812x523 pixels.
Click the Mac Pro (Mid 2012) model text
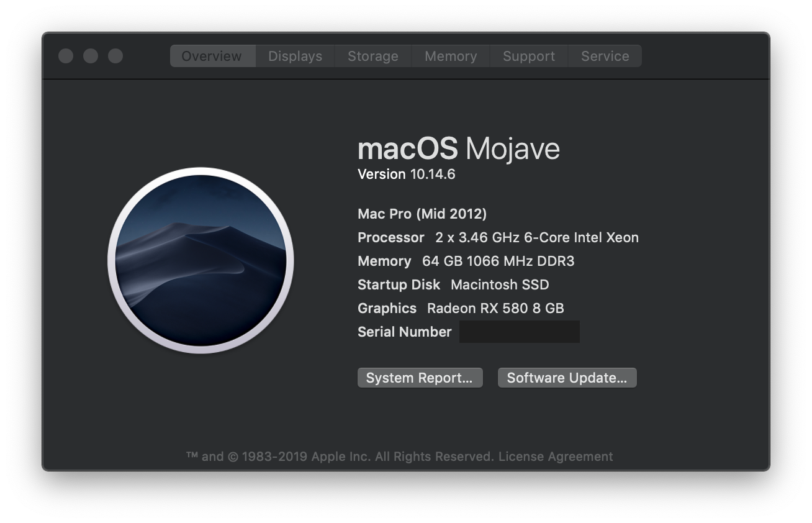422,214
